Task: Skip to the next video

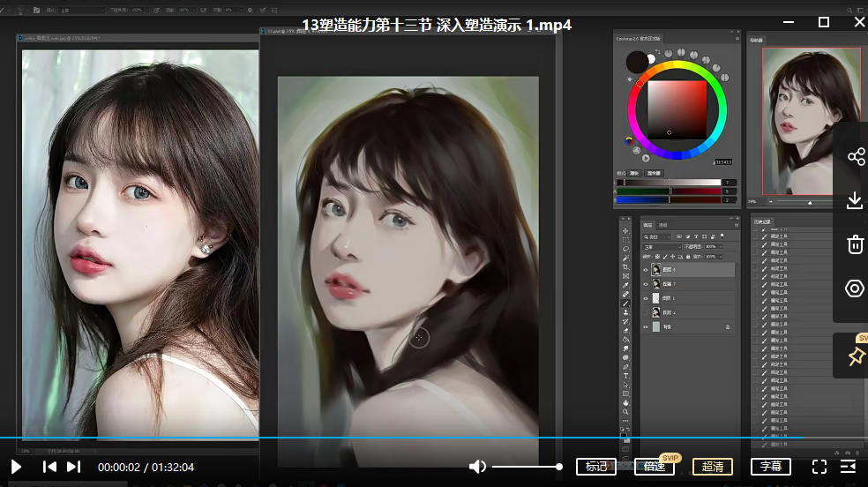Action: click(73, 467)
